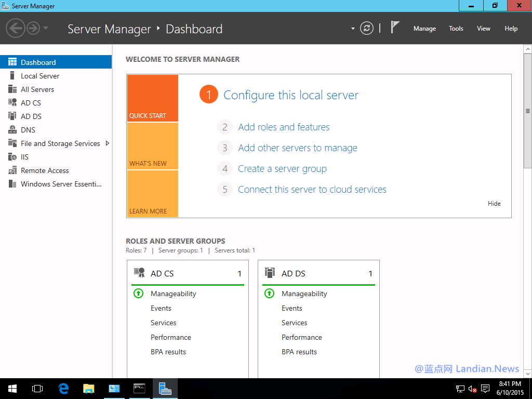
Task: Click the Add roles and features link
Action: tap(284, 127)
